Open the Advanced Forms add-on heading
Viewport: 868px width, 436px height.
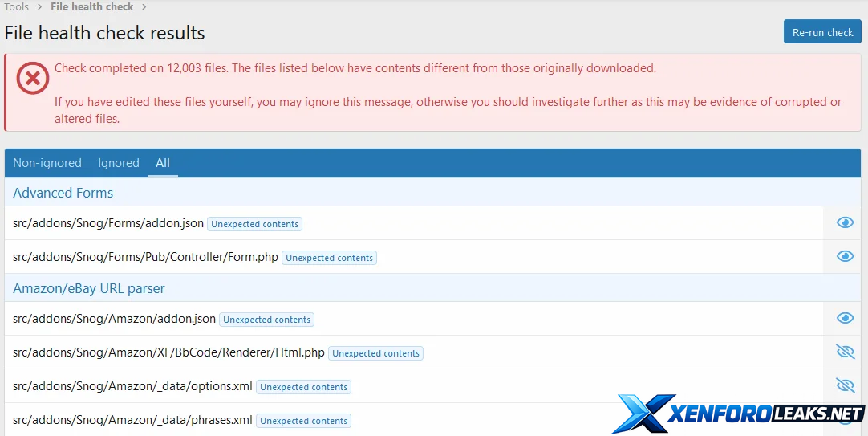pyautogui.click(x=63, y=193)
